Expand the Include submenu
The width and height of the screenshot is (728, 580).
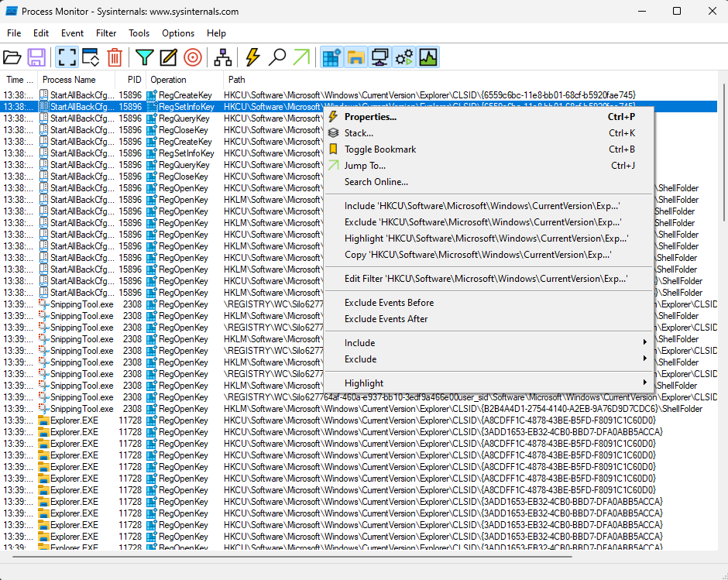(489, 343)
